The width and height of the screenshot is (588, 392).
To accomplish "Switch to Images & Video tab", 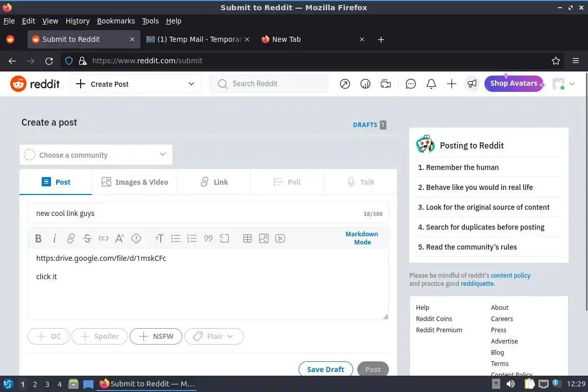I will click(x=135, y=182).
